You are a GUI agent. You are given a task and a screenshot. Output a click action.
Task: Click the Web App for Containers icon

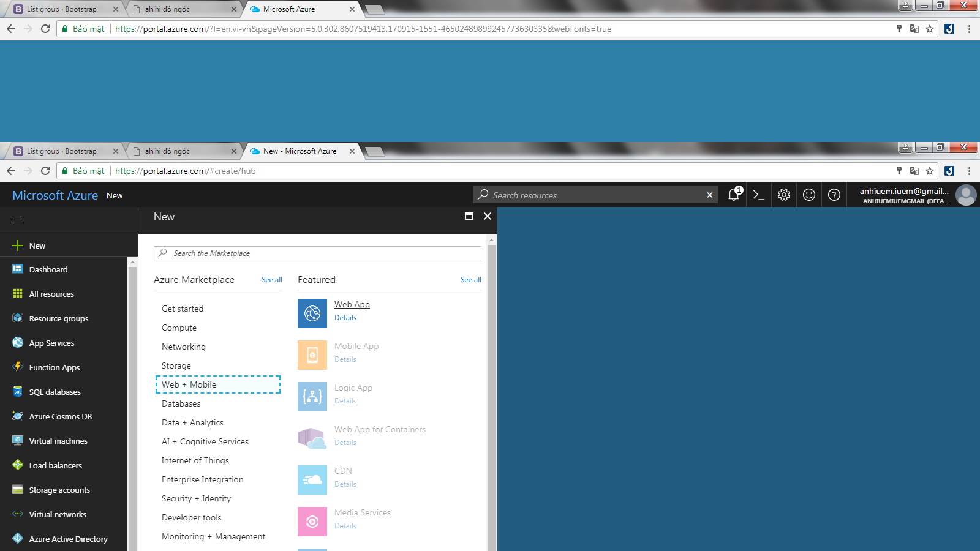312,438
